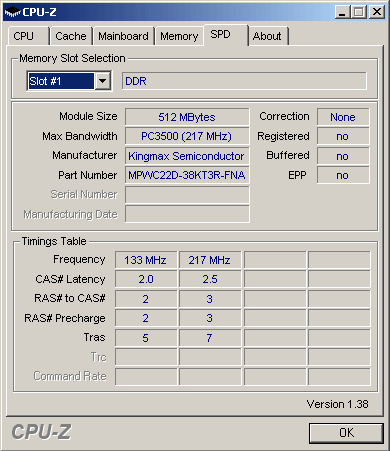Click the Registered value no

[343, 136]
